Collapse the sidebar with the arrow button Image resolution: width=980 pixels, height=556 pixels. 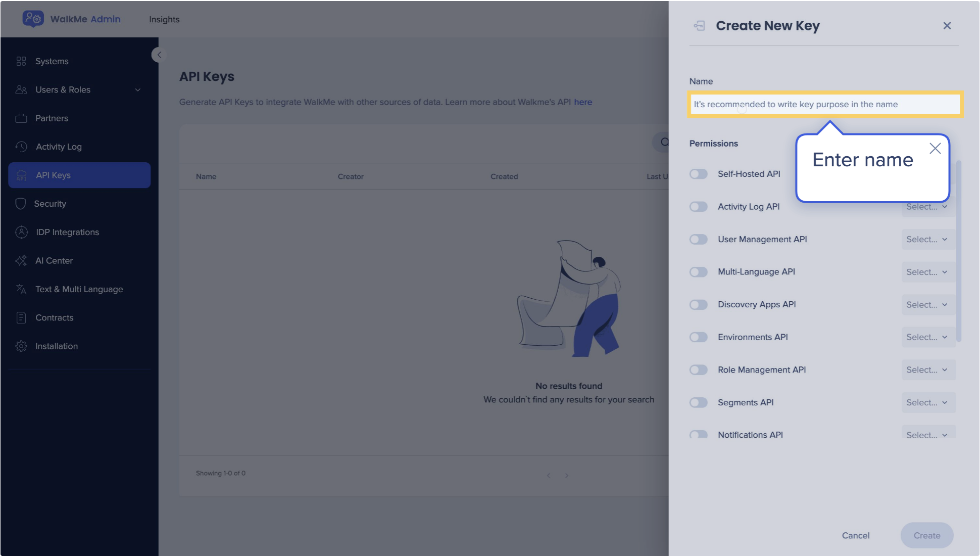[159, 55]
